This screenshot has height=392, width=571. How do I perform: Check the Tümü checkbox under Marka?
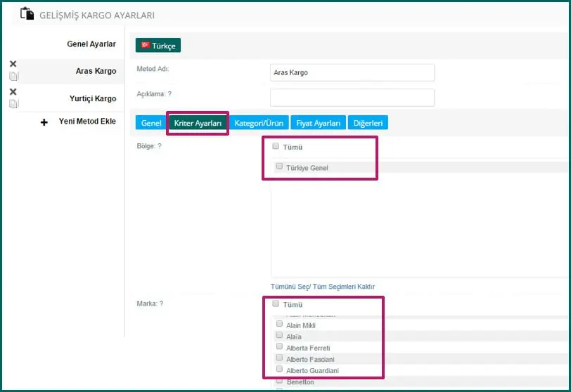tap(276, 304)
